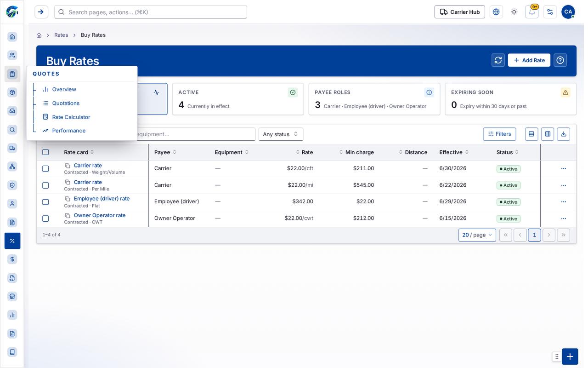Check the Carrier rate Per Mile row checkbox
Screen dimensions: 588x368
tap(45, 185)
